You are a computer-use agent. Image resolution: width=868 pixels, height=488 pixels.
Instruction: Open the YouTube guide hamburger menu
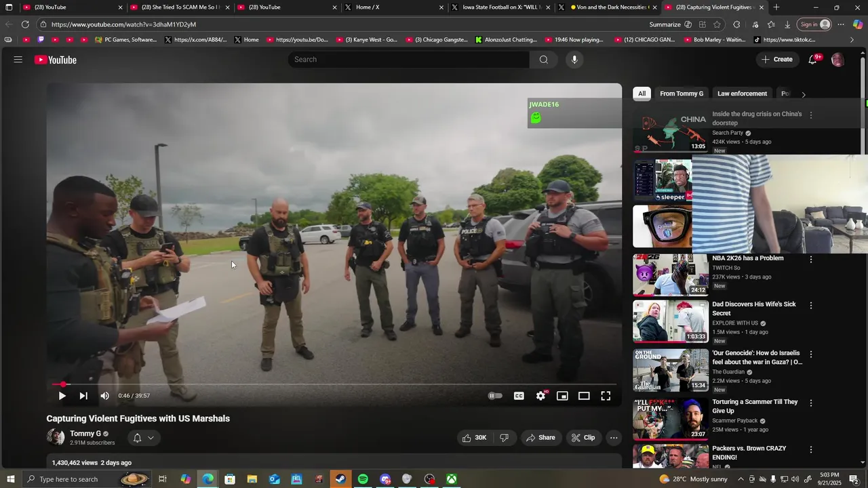(x=18, y=60)
